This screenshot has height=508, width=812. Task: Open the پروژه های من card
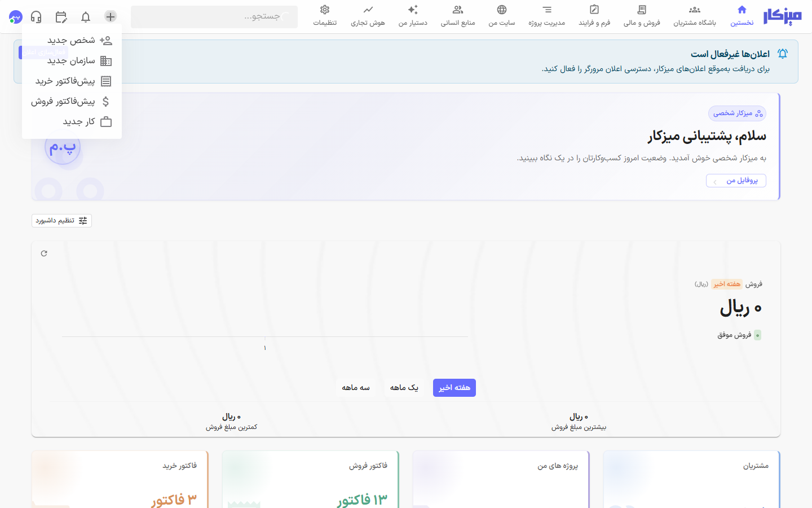501,479
